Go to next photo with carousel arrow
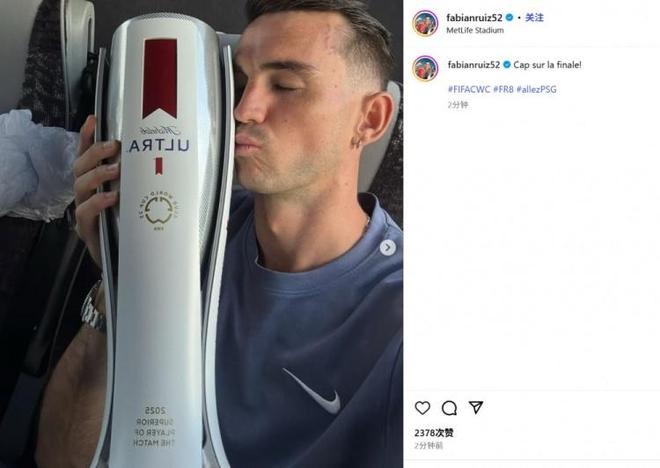Viewport: 660px width, 468px height. coord(388,247)
